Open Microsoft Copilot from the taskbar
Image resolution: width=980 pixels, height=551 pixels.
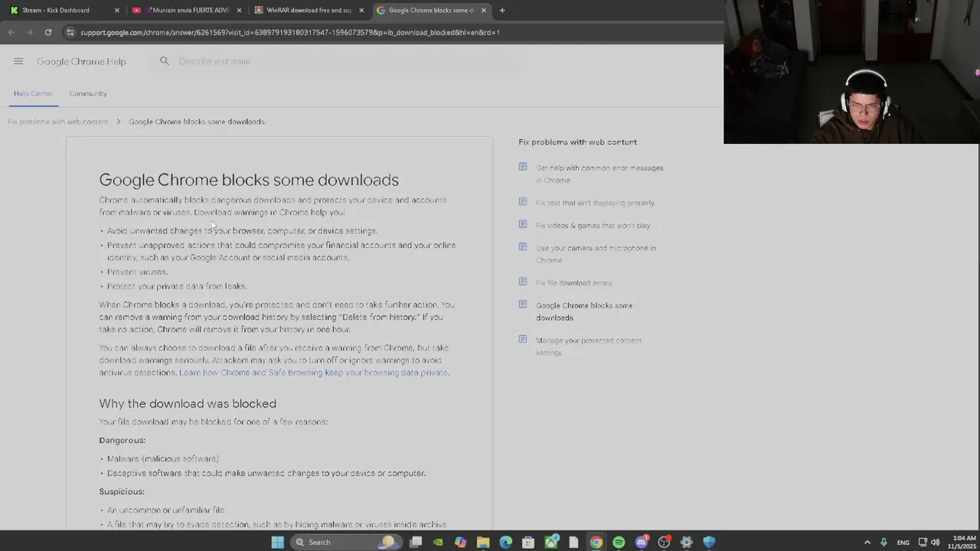[x=460, y=542]
